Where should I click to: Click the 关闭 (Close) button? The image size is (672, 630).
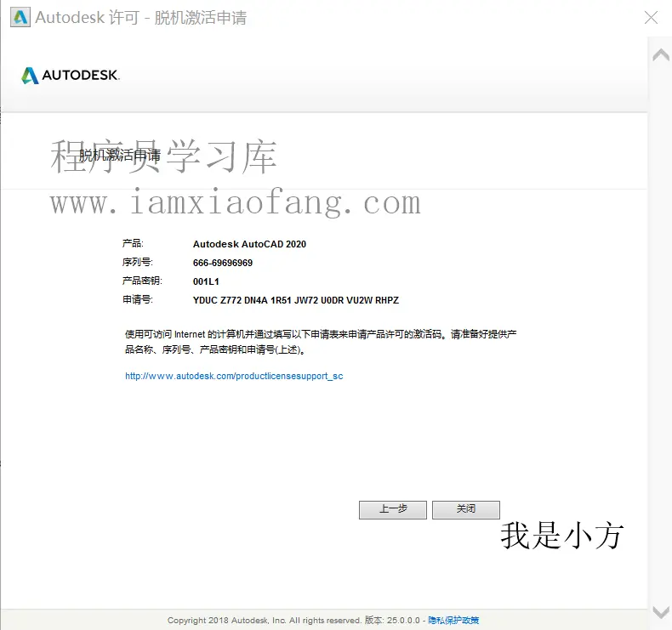coord(466,509)
